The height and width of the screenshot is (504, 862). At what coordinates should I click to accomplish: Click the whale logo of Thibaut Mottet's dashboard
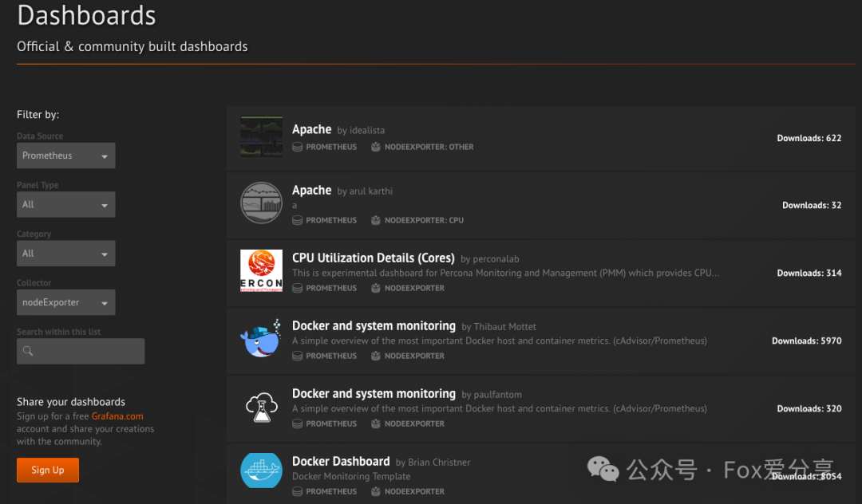point(261,339)
